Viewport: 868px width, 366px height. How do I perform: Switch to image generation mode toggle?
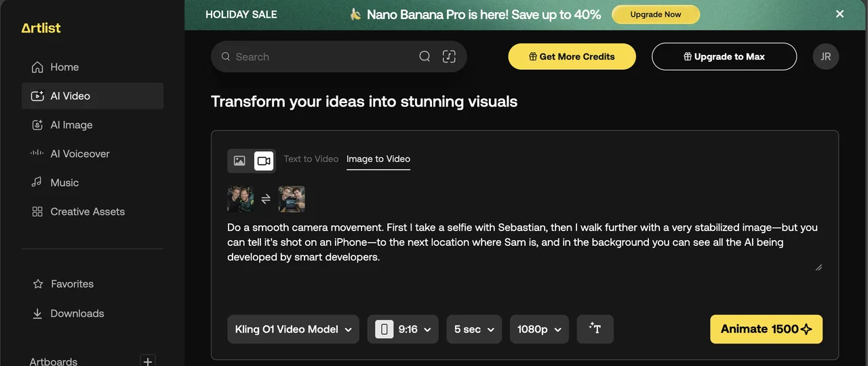239,161
